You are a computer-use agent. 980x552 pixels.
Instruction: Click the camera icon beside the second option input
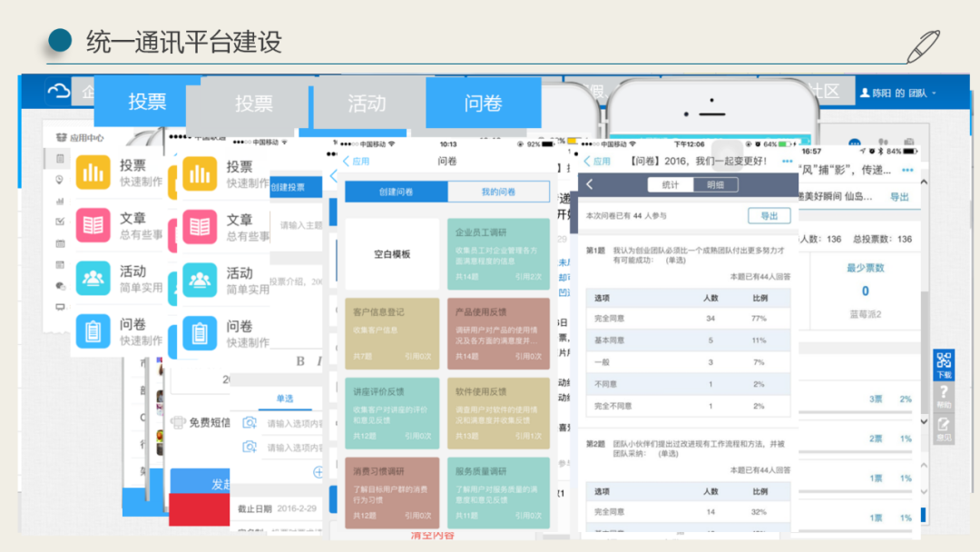tap(250, 447)
